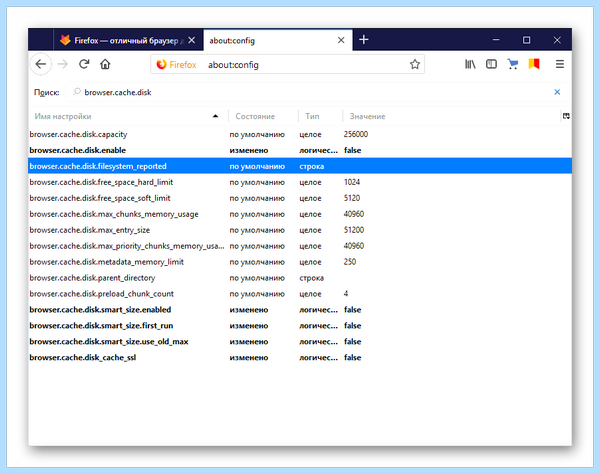Click the forward arrow button
The height and width of the screenshot is (474, 600).
(x=62, y=64)
